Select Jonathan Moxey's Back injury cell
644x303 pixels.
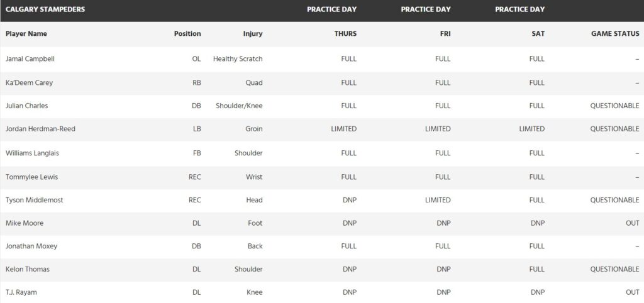255,246
